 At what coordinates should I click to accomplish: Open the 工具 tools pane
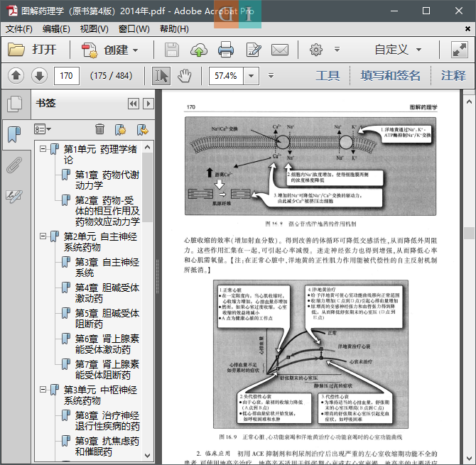[328, 75]
